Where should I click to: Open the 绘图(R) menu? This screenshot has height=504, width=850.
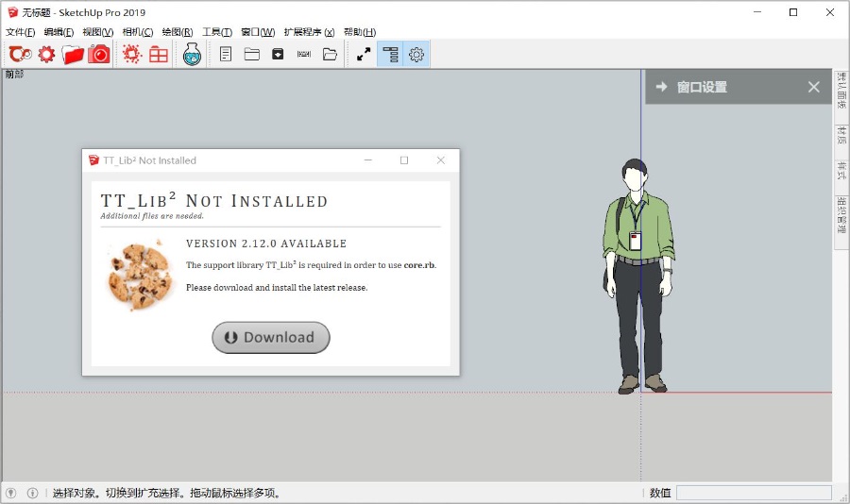tap(178, 32)
